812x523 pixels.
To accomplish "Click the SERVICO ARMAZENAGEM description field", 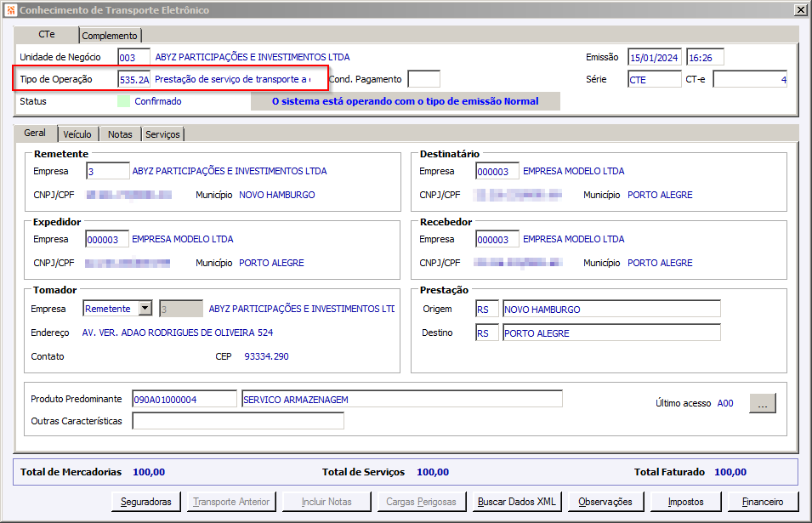I will [402, 399].
